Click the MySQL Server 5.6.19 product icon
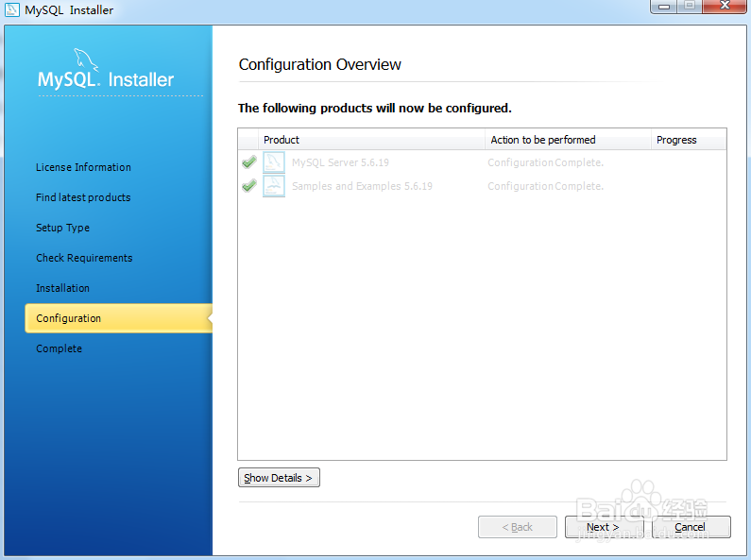Viewport: 751px width, 560px height. point(274,162)
